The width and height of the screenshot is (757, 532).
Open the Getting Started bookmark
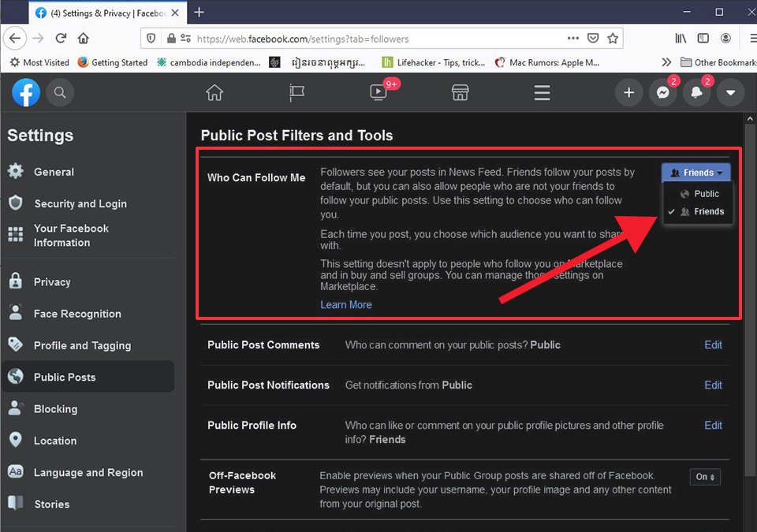[x=113, y=62]
